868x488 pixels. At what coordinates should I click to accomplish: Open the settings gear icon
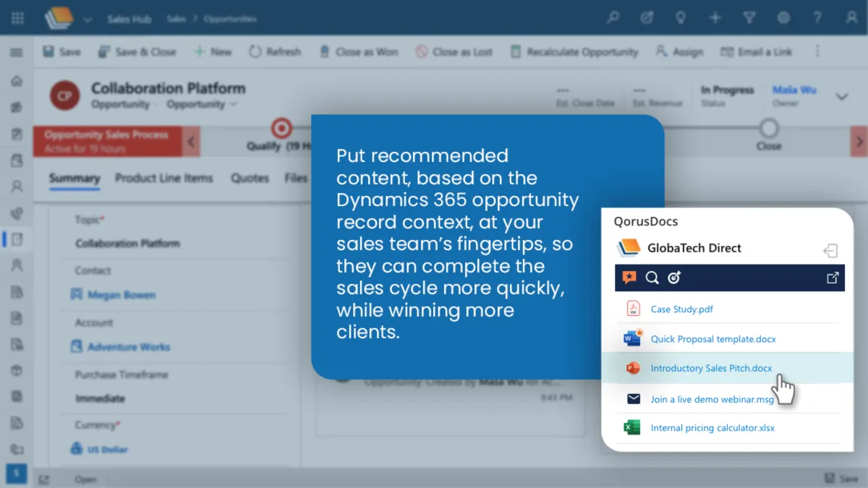pyautogui.click(x=783, y=18)
